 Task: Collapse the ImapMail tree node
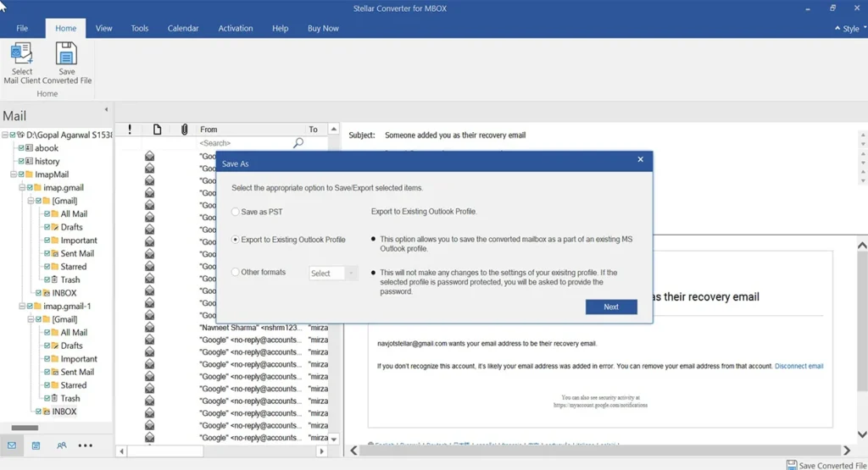click(14, 174)
